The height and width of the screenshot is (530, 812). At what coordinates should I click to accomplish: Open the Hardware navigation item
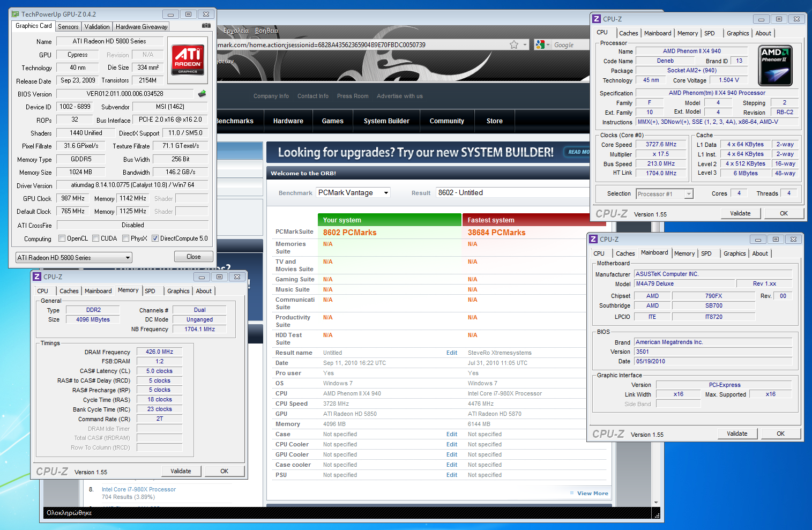pyautogui.click(x=288, y=121)
